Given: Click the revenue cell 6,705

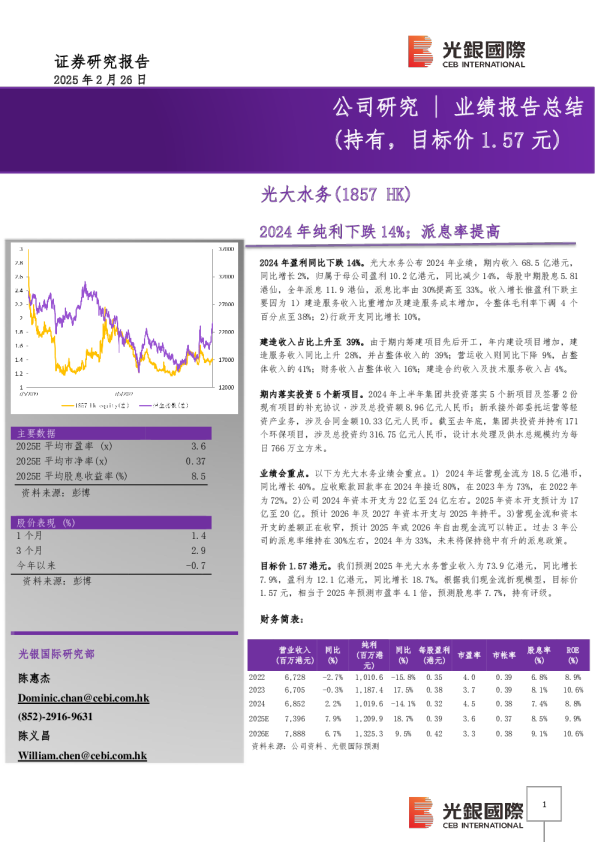Looking at the screenshot, I should point(295,690).
